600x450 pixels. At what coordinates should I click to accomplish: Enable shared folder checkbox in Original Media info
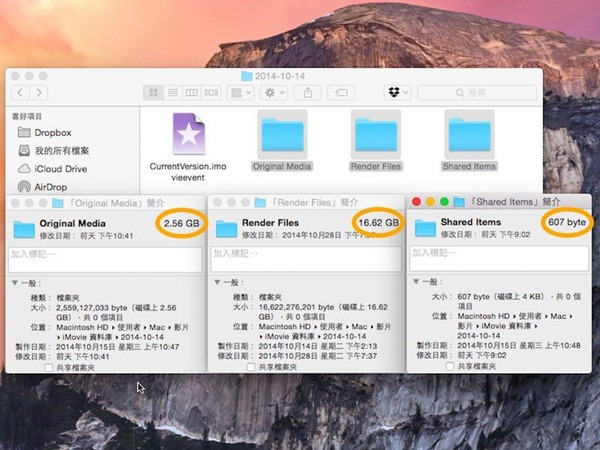[x=50, y=367]
